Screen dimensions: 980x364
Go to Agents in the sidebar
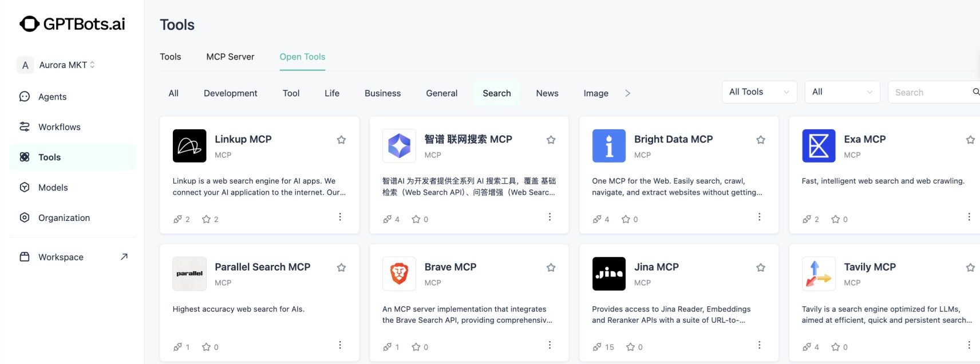[x=52, y=97]
